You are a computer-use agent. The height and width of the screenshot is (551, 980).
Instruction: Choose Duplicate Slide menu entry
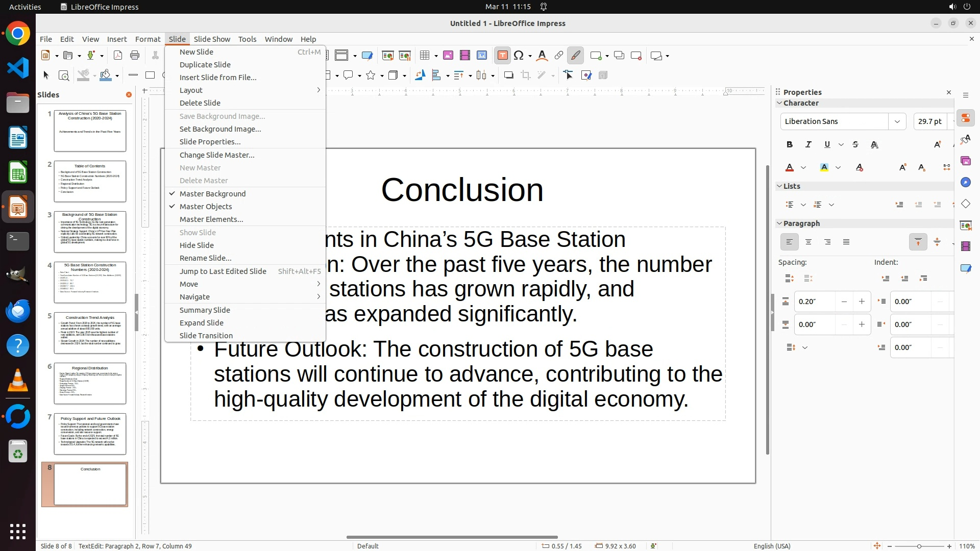click(205, 65)
